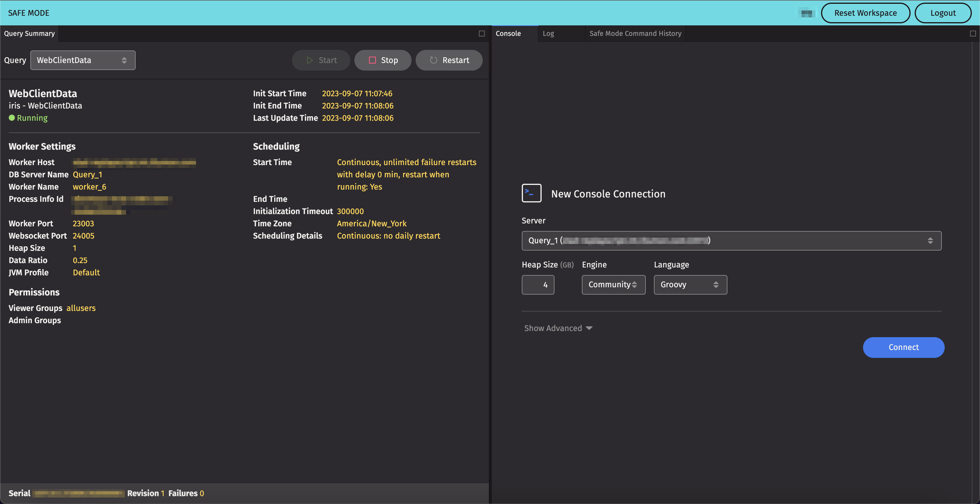Select the Query Summary tab
980x504 pixels.
[x=29, y=34]
